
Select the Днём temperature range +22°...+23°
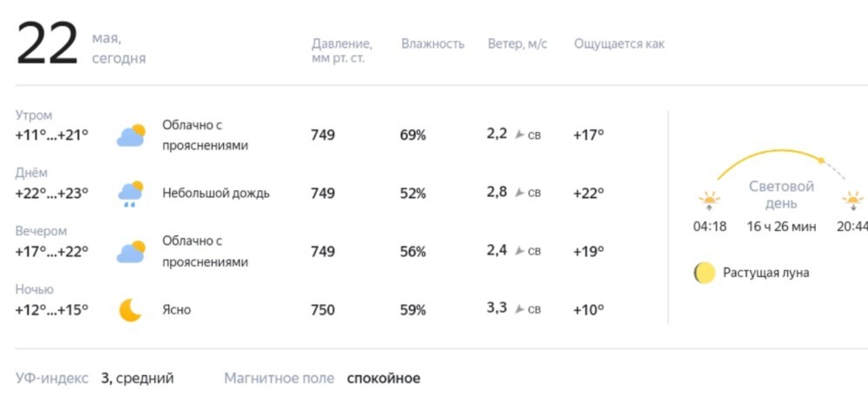pos(52,193)
